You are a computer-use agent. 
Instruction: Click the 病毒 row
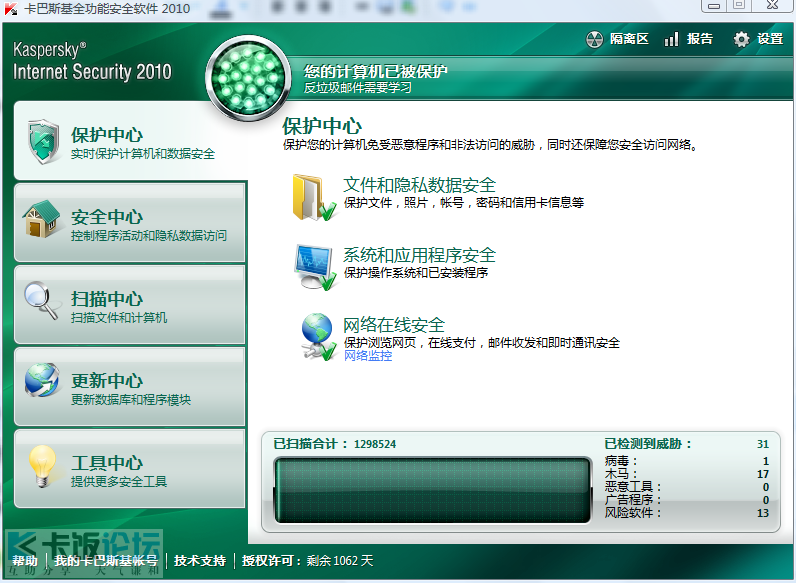click(686, 461)
